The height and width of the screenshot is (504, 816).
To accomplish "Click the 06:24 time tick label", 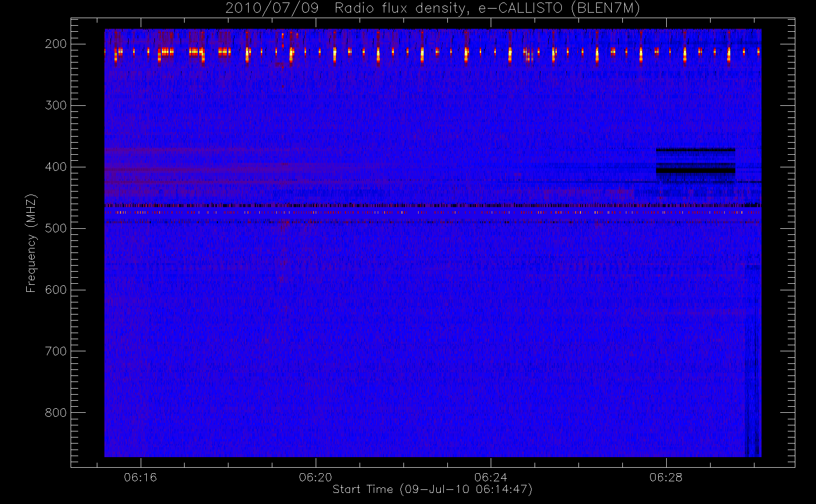I will (491, 477).
